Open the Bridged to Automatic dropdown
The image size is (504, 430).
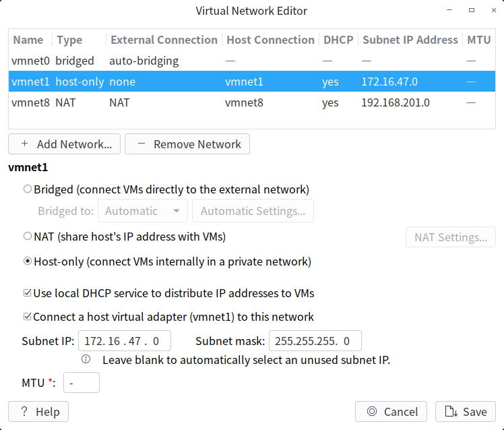tap(142, 211)
